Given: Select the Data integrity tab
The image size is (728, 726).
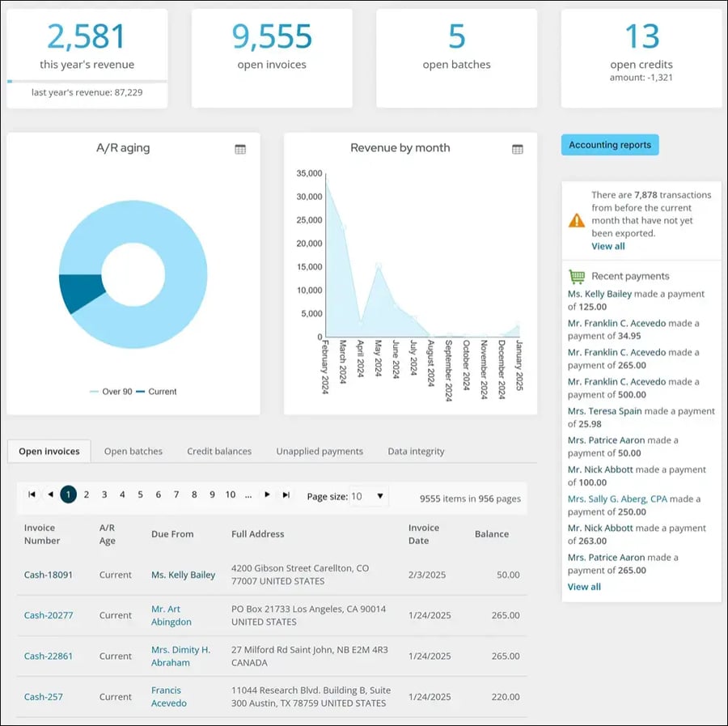Looking at the screenshot, I should coord(415,452).
